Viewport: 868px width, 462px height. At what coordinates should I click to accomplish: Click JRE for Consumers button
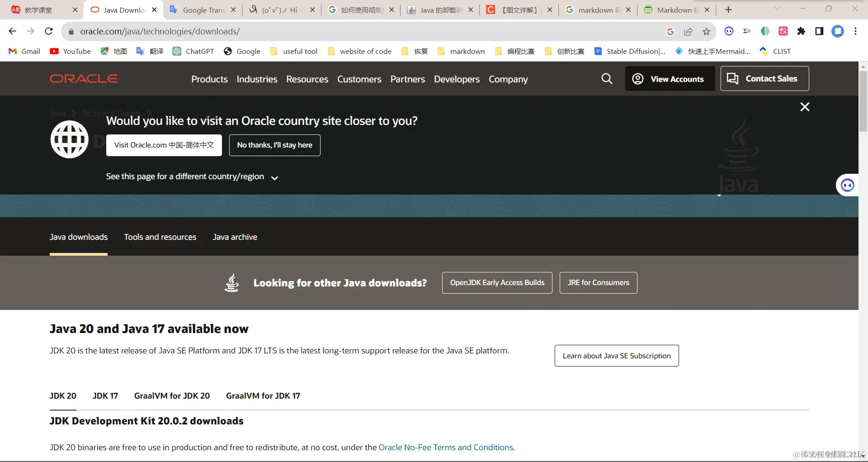598,283
